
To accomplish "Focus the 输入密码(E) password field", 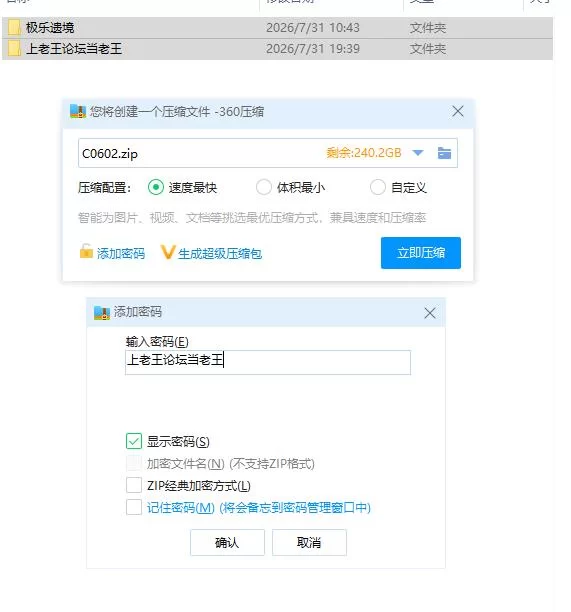I will tap(268, 362).
